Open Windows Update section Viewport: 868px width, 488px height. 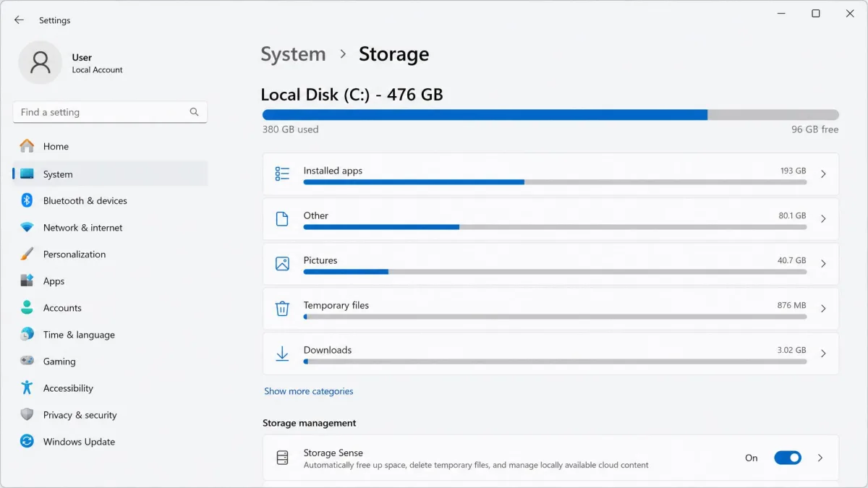pos(110,442)
